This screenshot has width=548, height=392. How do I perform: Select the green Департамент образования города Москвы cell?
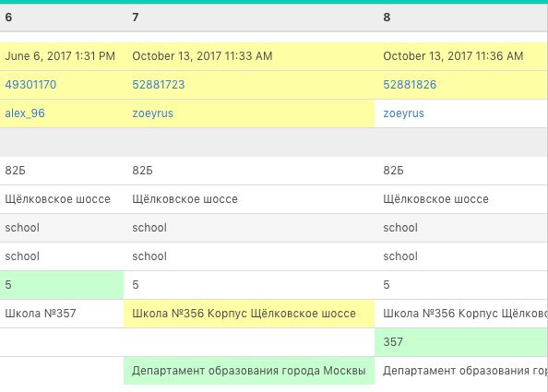click(249, 371)
